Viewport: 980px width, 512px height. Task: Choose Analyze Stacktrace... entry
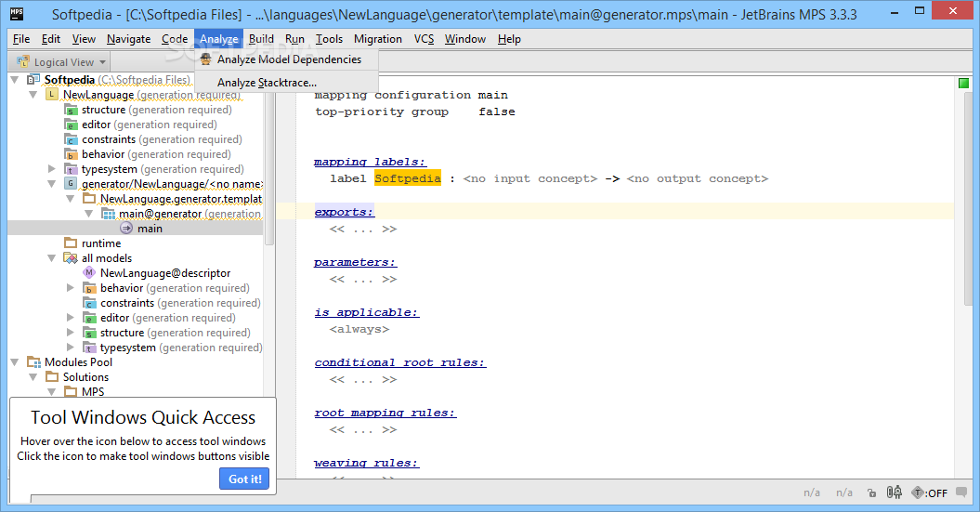pos(287,83)
